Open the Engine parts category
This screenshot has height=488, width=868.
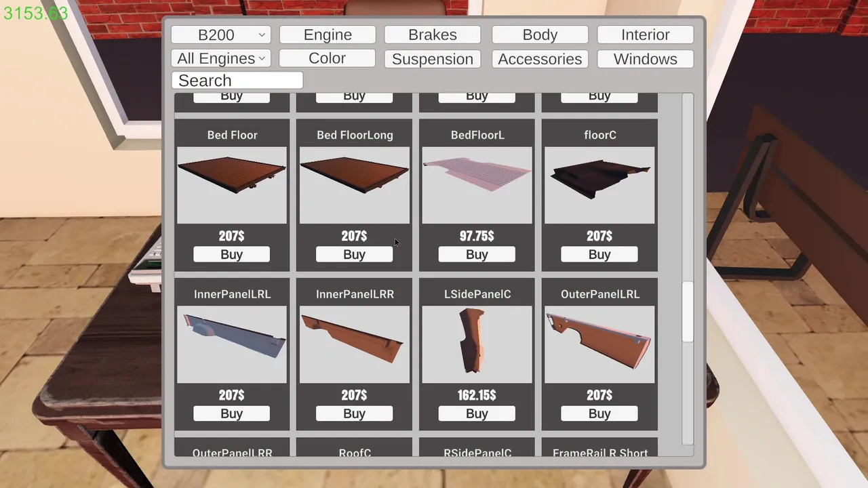pos(328,35)
